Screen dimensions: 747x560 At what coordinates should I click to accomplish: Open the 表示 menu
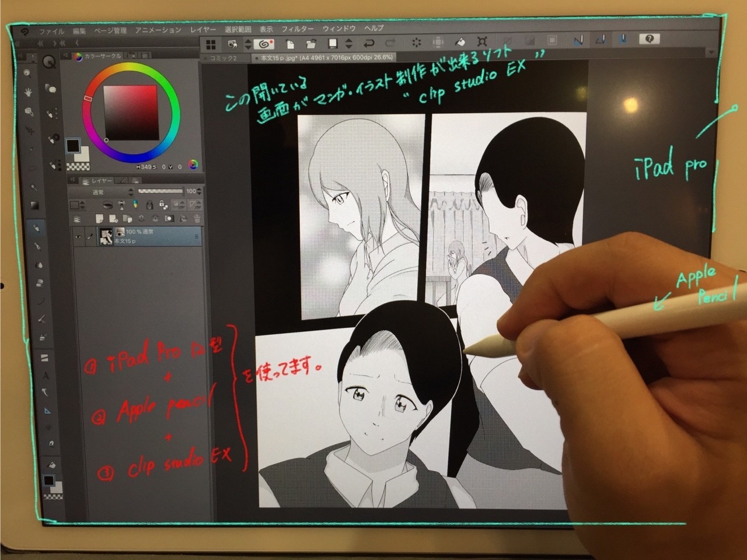pyautogui.click(x=266, y=29)
